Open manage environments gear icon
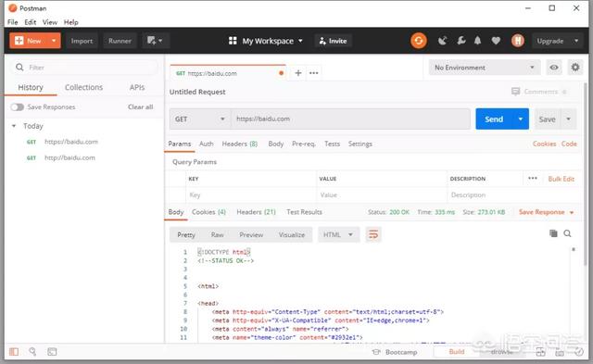The height and width of the screenshot is (364, 593). pyautogui.click(x=575, y=68)
